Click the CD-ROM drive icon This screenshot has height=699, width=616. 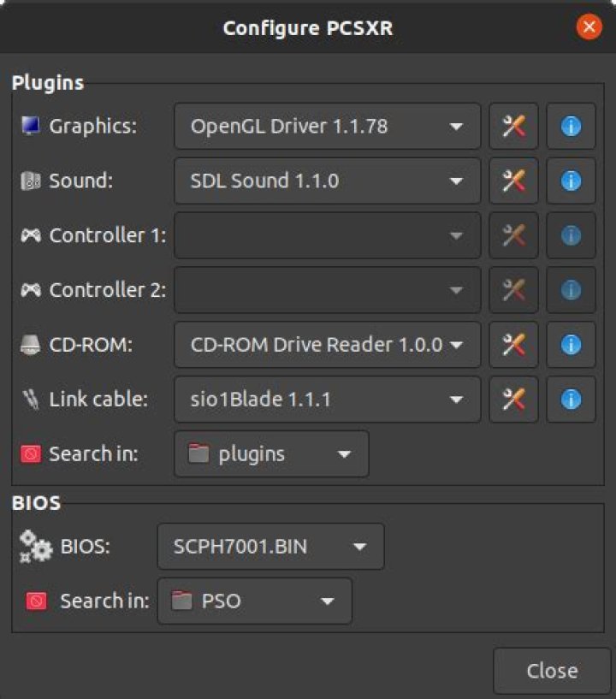pyautogui.click(x=30, y=345)
